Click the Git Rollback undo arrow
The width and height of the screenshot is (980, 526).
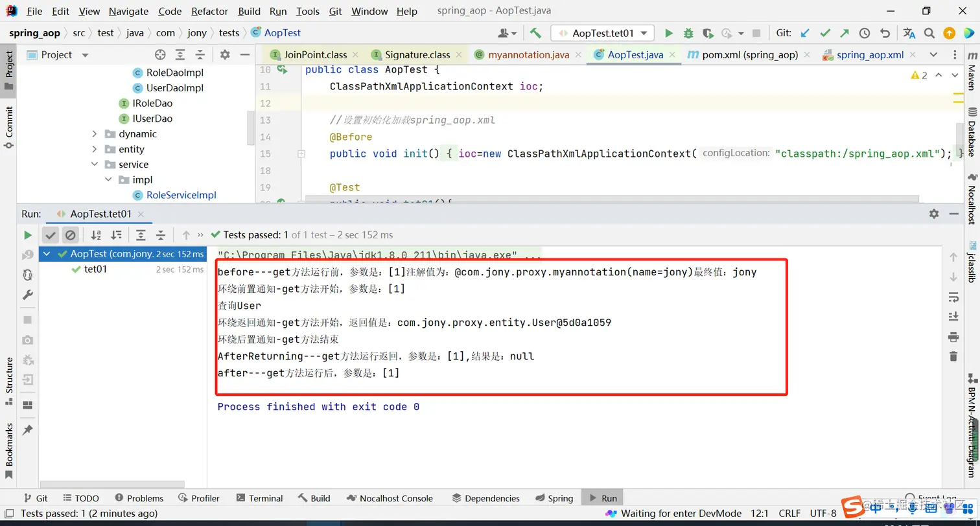pyautogui.click(x=885, y=33)
